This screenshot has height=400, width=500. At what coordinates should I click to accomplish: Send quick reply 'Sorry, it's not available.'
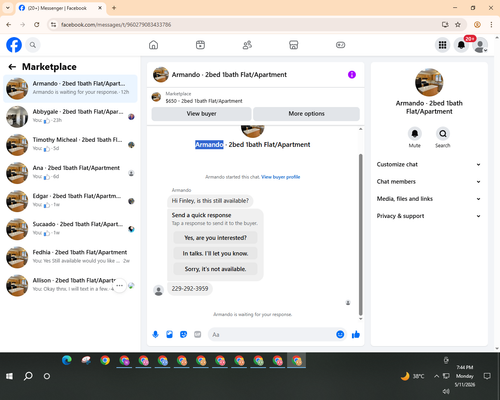pos(215,269)
